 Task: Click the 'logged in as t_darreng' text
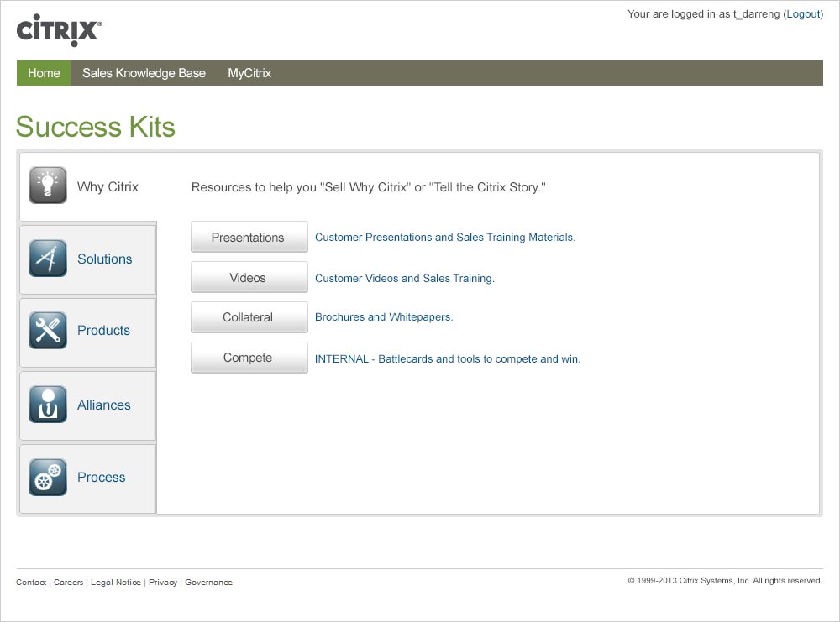(703, 14)
